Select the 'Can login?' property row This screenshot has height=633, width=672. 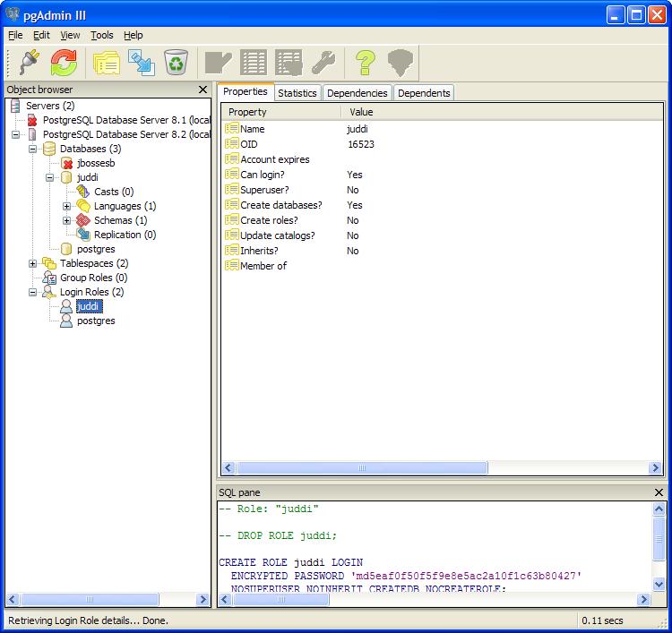coord(443,175)
